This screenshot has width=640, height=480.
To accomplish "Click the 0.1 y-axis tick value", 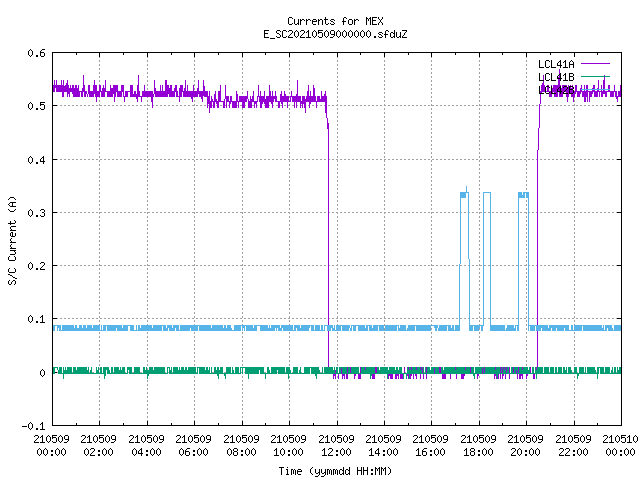I will (36, 319).
